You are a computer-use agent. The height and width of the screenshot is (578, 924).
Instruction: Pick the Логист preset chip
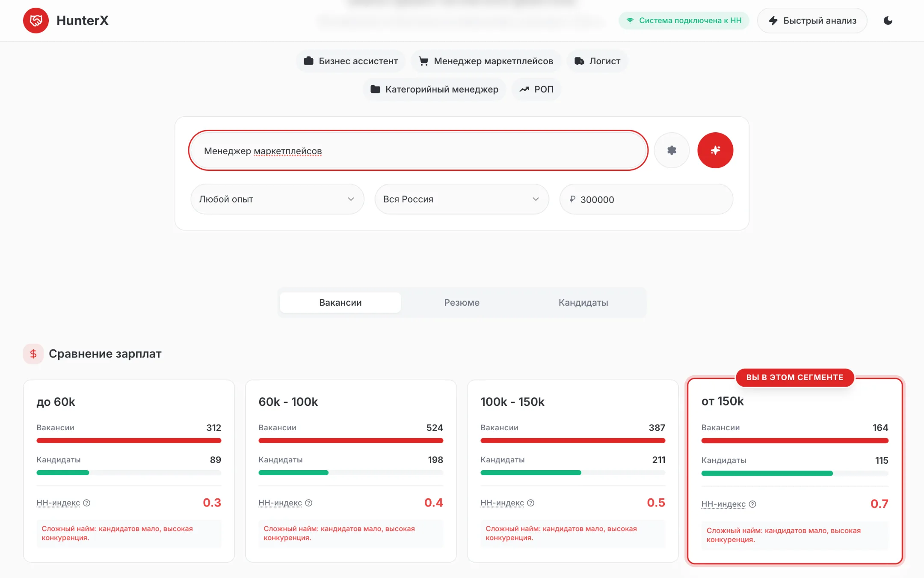(597, 61)
